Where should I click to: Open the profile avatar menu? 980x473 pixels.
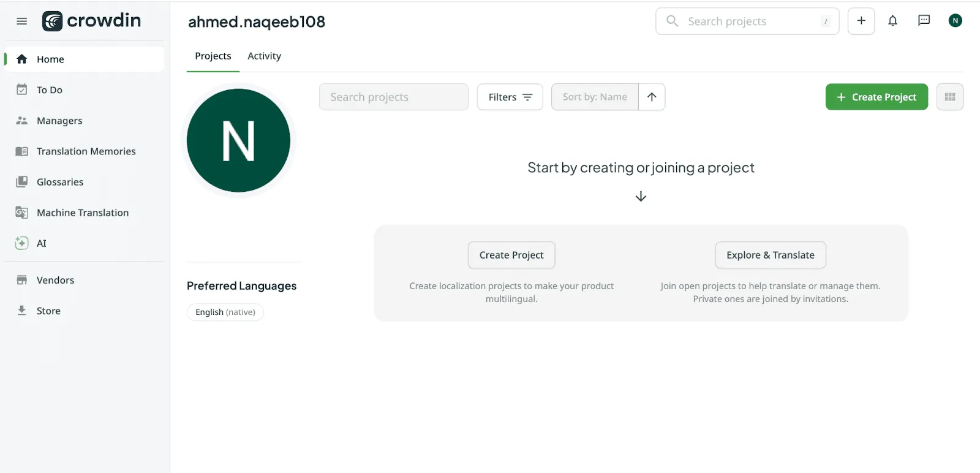(x=954, y=20)
